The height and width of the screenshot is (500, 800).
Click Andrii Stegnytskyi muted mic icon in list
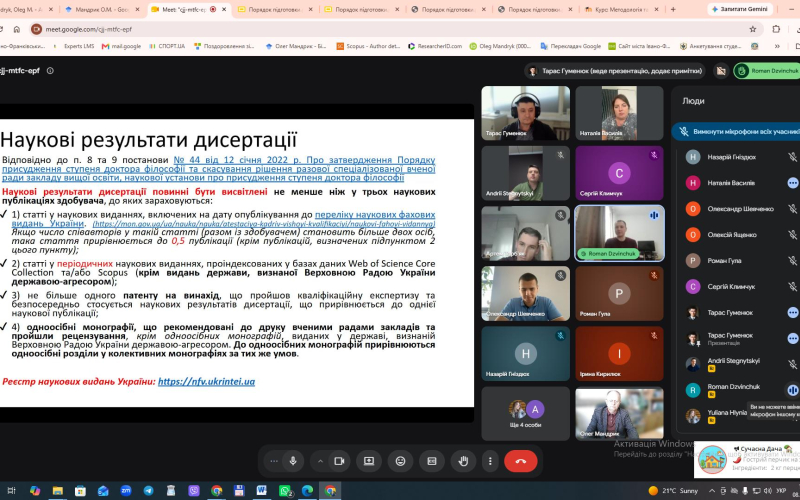pos(792,364)
